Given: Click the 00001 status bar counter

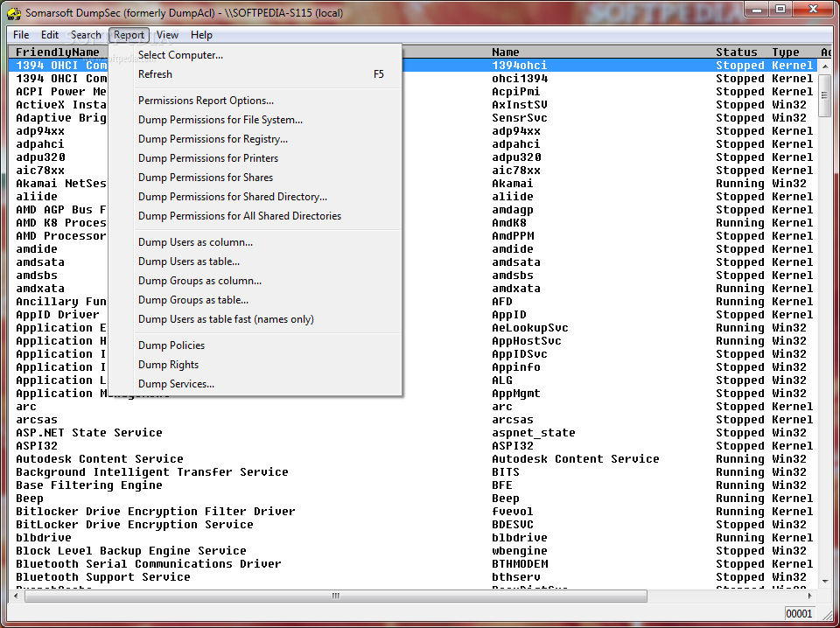Looking at the screenshot, I should coord(799,613).
